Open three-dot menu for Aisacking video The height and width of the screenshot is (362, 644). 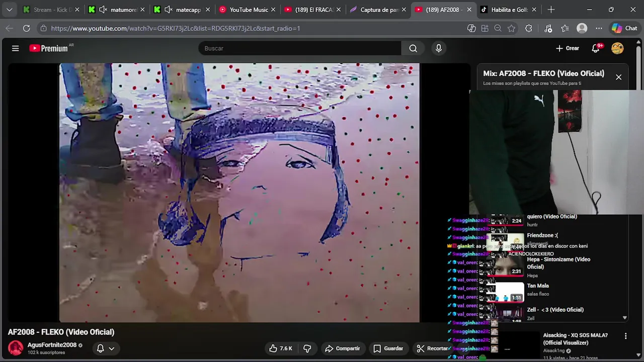pyautogui.click(x=625, y=336)
